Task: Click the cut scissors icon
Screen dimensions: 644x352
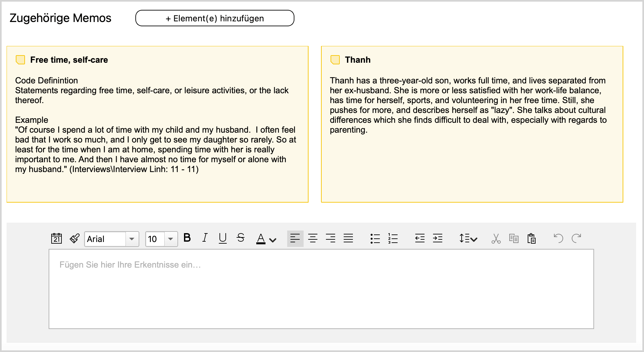Action: (496, 238)
